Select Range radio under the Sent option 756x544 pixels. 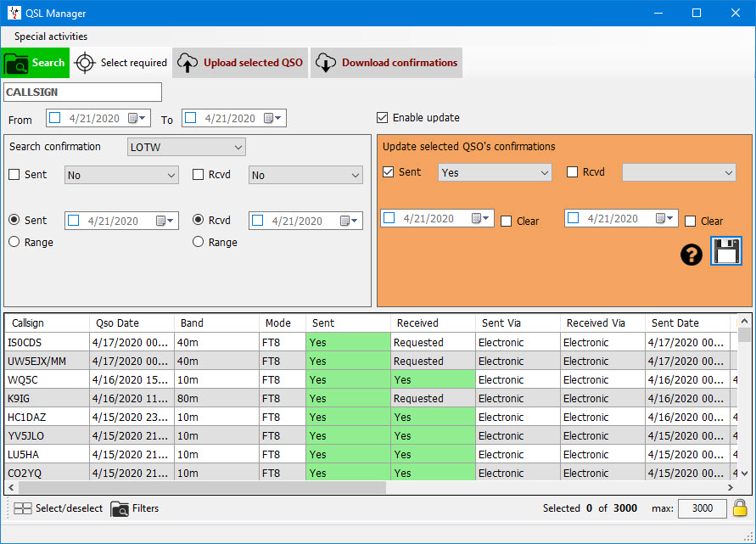(x=14, y=242)
